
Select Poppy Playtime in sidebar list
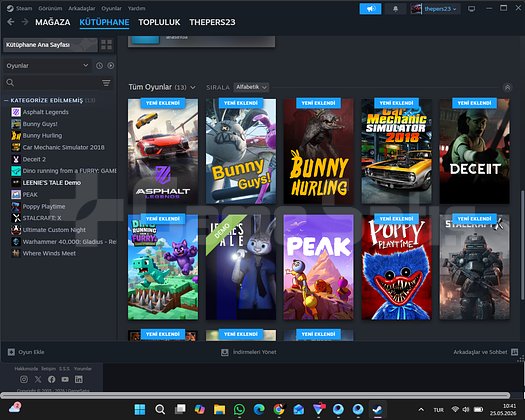44,206
